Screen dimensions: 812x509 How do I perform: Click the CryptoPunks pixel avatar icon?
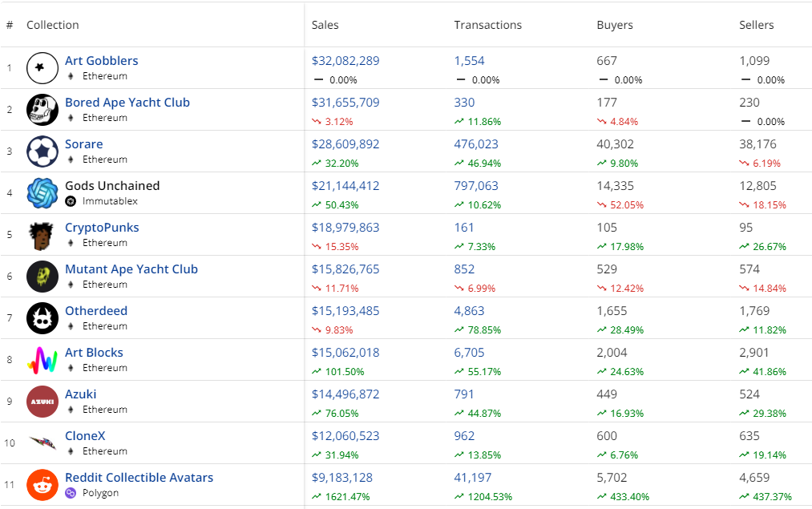click(x=42, y=235)
